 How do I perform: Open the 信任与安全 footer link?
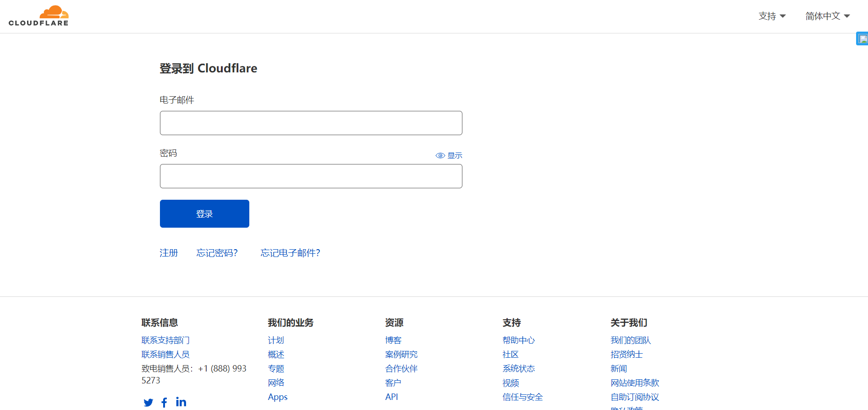(522, 397)
